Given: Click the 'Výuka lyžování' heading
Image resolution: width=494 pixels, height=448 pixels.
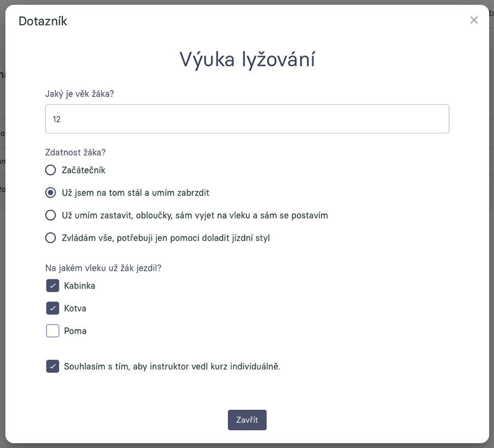Looking at the screenshot, I should tap(247, 59).
